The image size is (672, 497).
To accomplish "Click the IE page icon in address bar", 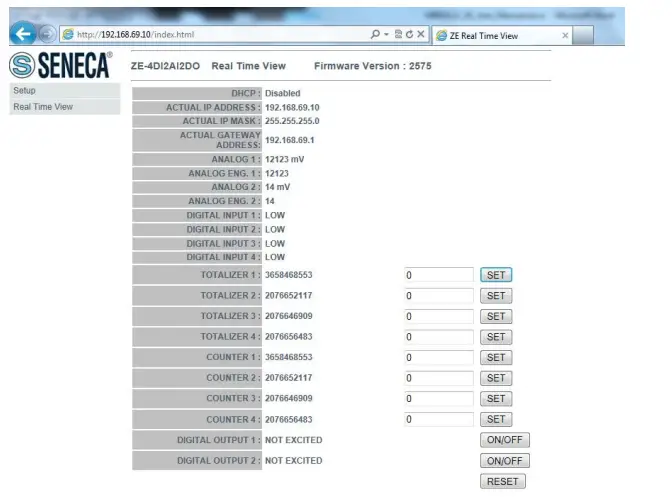I will point(68,34).
